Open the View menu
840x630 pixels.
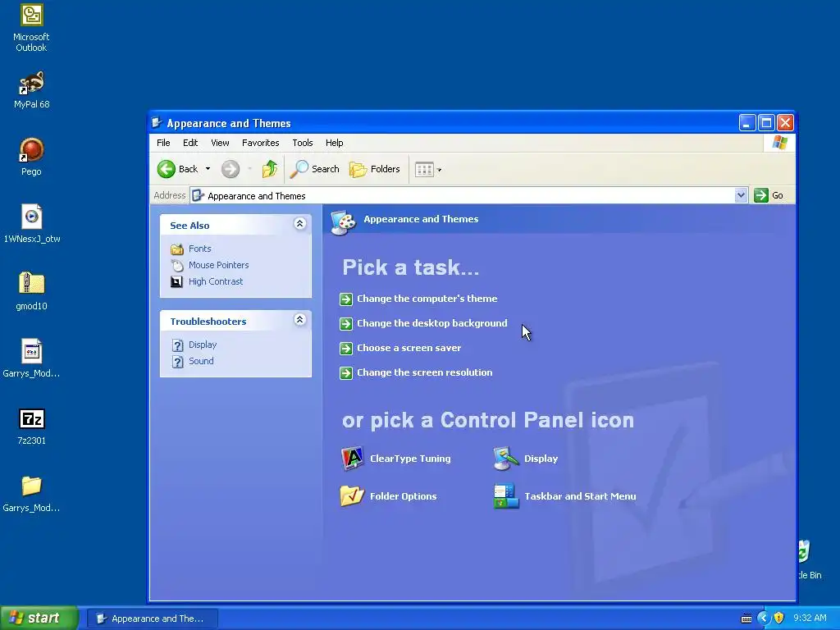[x=220, y=143]
